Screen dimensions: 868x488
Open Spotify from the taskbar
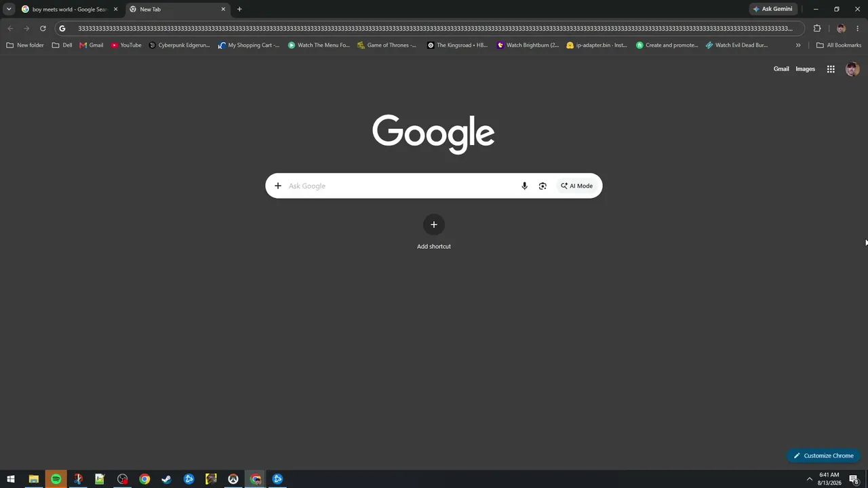(x=56, y=479)
